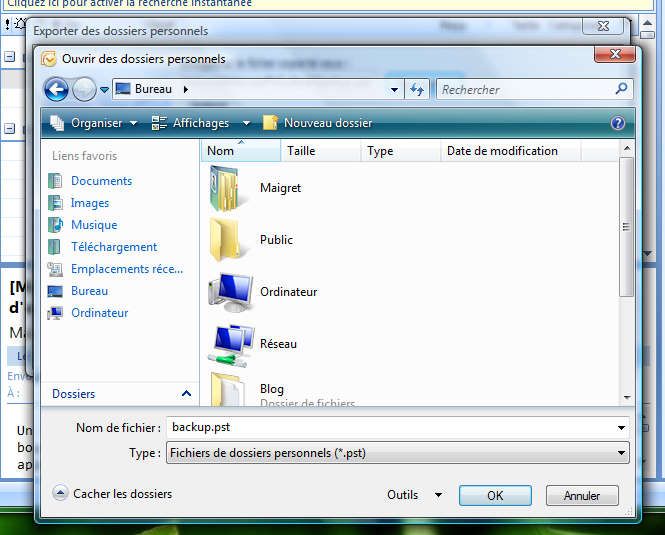
Task: Select the Réseau name label
Action: coord(278,344)
